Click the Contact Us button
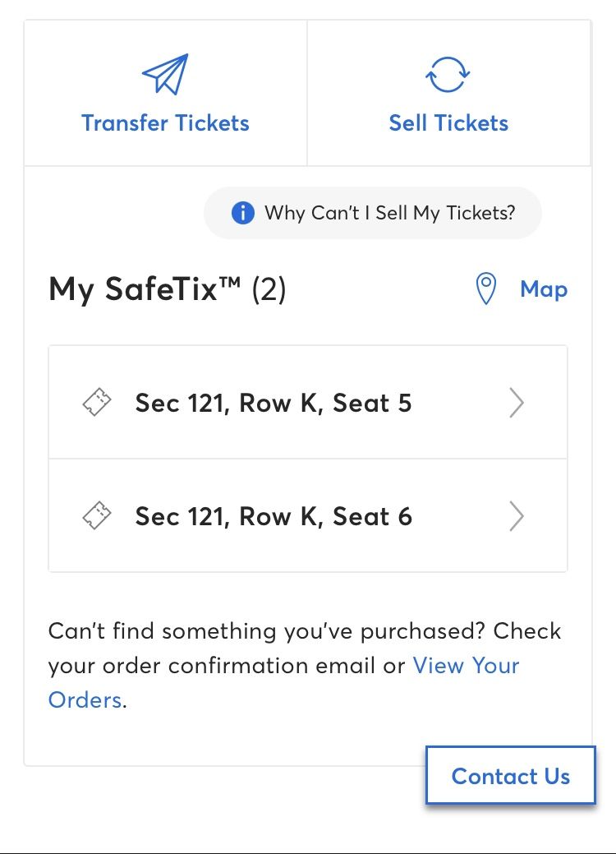This screenshot has width=616, height=854. coord(510,775)
